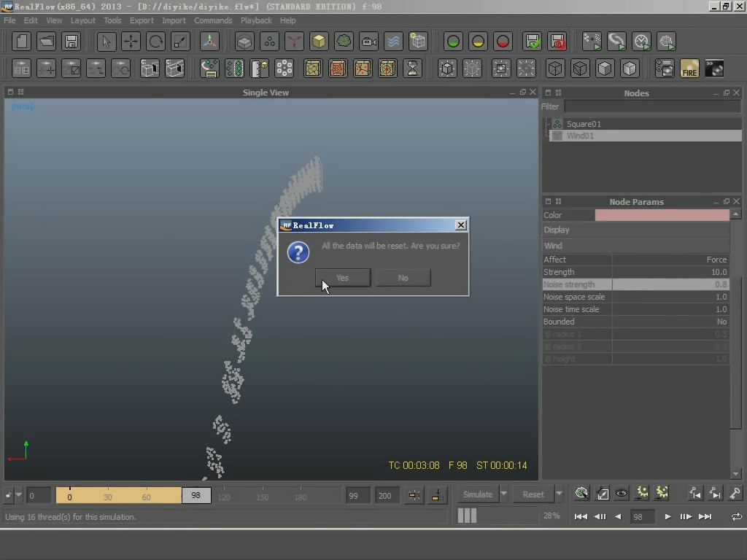Open the Edit menu
The height and width of the screenshot is (560, 747).
coord(31,20)
